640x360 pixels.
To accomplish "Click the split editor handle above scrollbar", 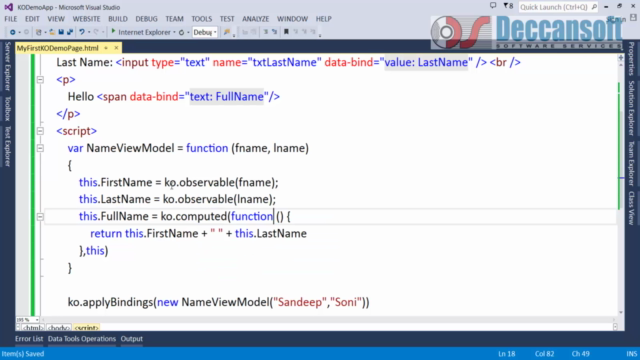I will pyautogui.click(x=620, y=58).
